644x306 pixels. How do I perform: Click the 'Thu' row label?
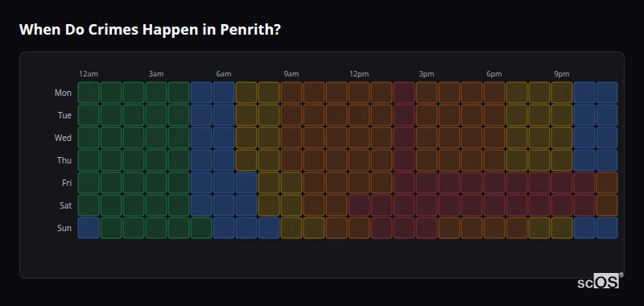64,160
